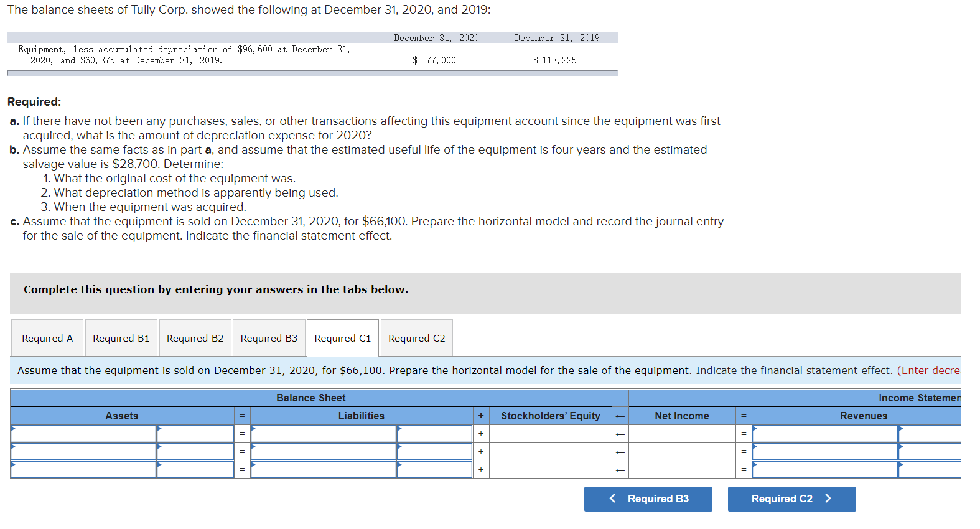Click the $ 77,000 equipment value
980x529 pixels.
(434, 60)
